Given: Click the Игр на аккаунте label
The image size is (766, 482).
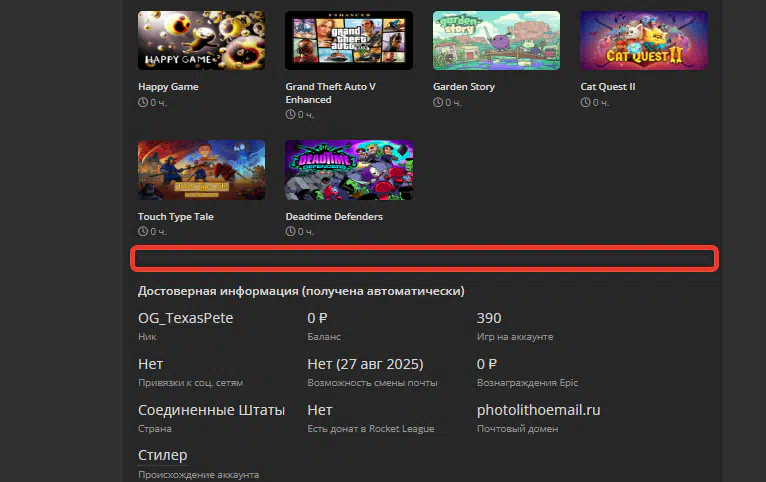Looking at the screenshot, I should click(515, 336).
